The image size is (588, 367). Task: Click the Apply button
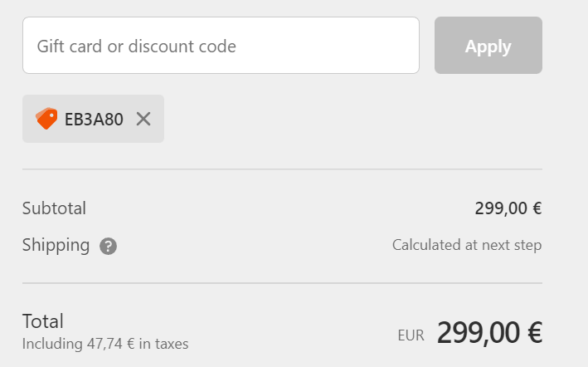488,46
